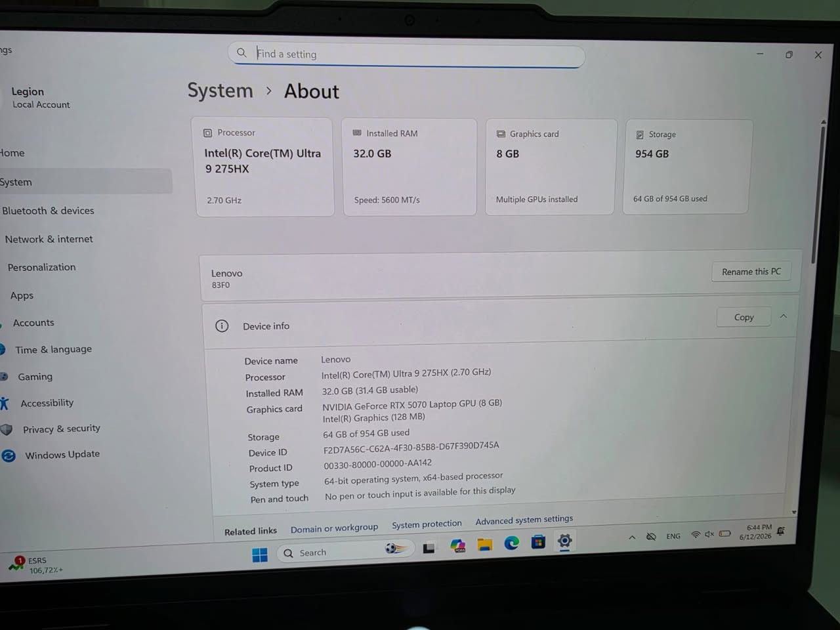
Task: Select the Product ID value 00330-80000-00000-AA142
Action: [x=377, y=464]
